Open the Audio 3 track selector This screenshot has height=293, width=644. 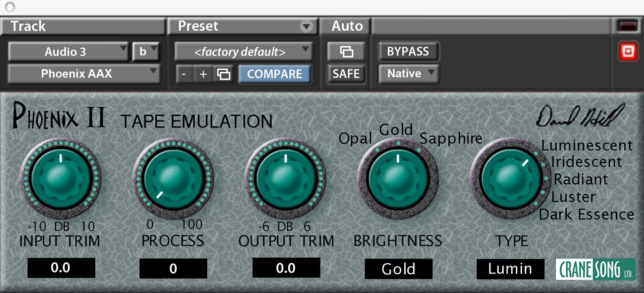click(x=68, y=52)
